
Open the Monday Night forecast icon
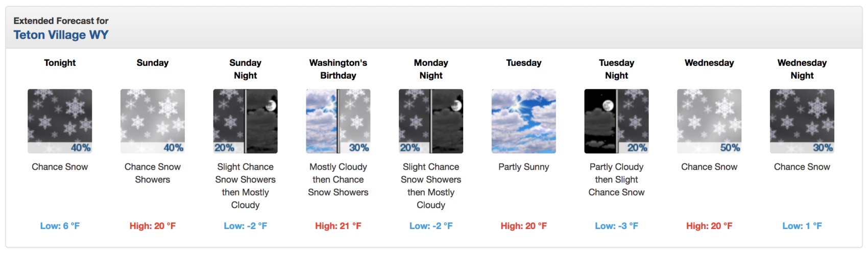tap(431, 121)
